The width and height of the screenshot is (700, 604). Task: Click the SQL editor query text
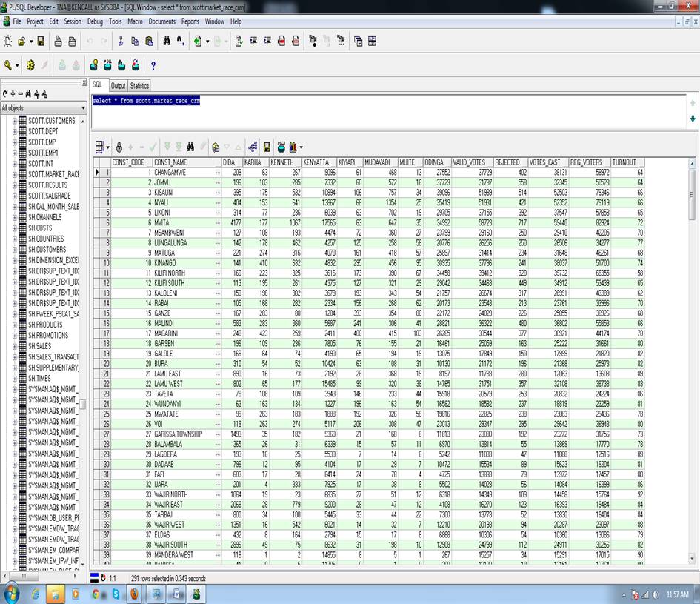click(x=146, y=100)
